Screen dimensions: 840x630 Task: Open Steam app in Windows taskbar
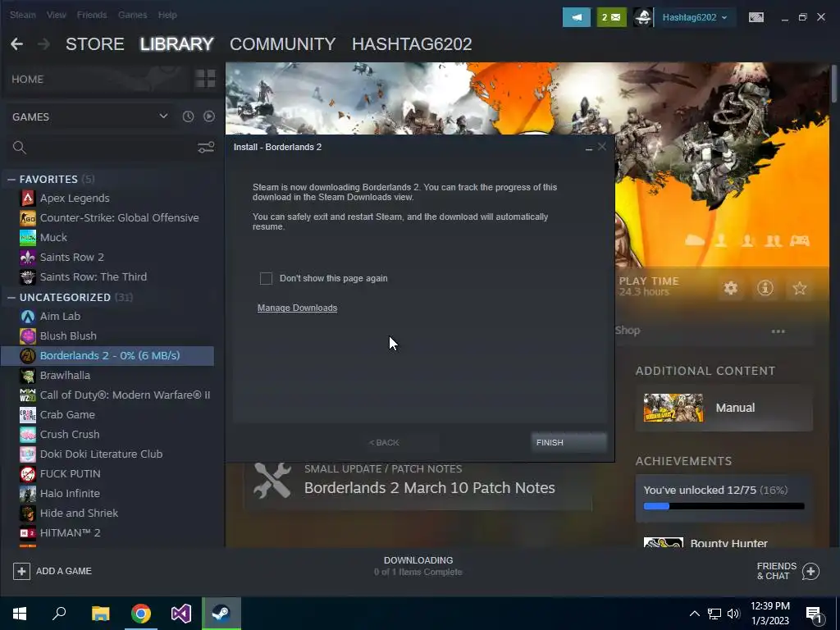pos(221,614)
